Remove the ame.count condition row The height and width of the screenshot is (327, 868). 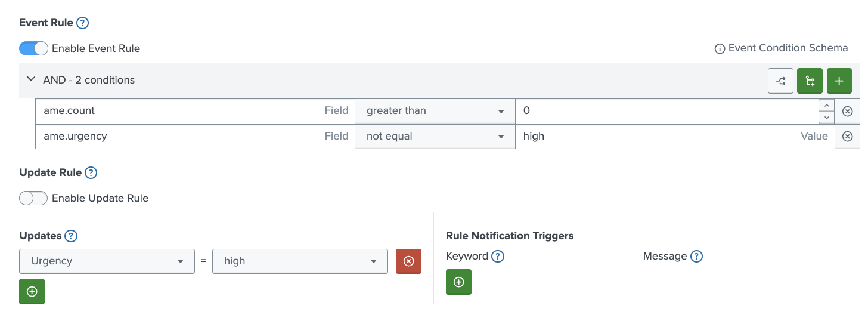(x=847, y=111)
